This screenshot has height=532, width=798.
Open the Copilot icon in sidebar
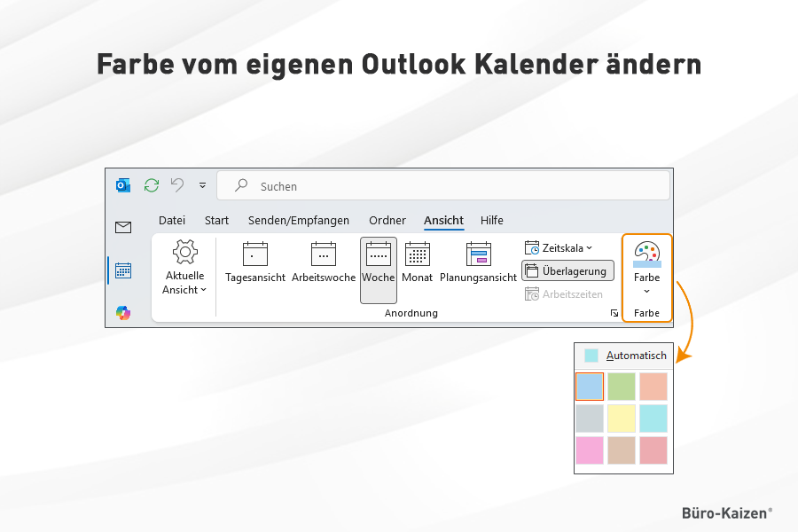click(123, 312)
